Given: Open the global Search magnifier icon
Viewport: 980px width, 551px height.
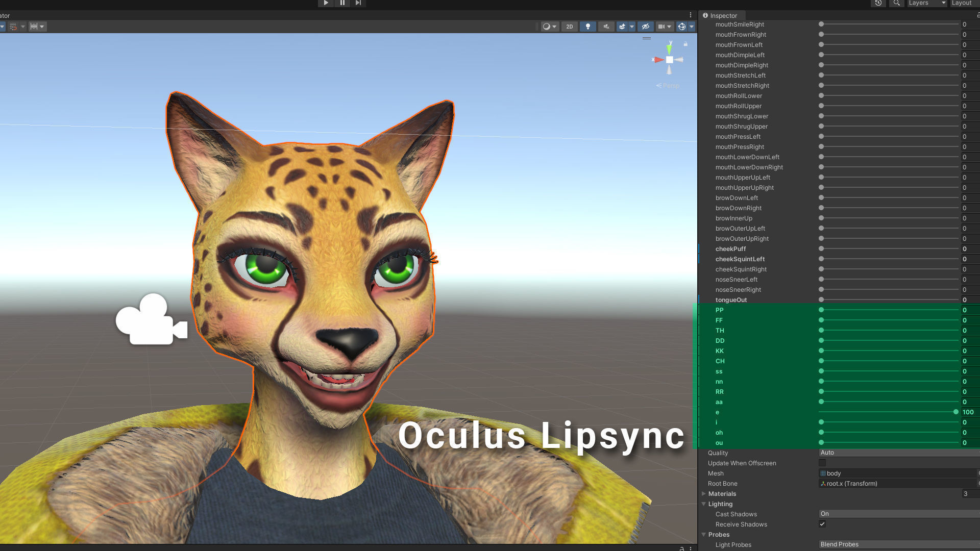Looking at the screenshot, I should [896, 3].
